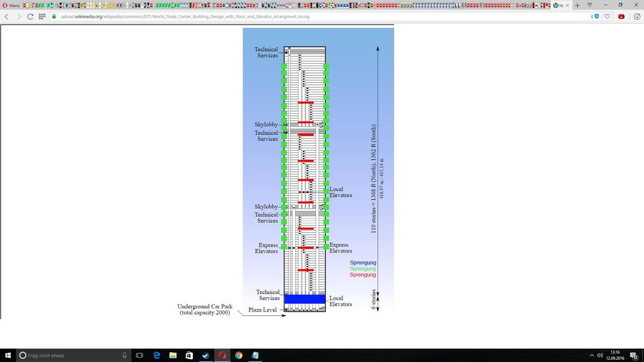
Task: Click the green "Sprengung" legend text
Action: [363, 269]
